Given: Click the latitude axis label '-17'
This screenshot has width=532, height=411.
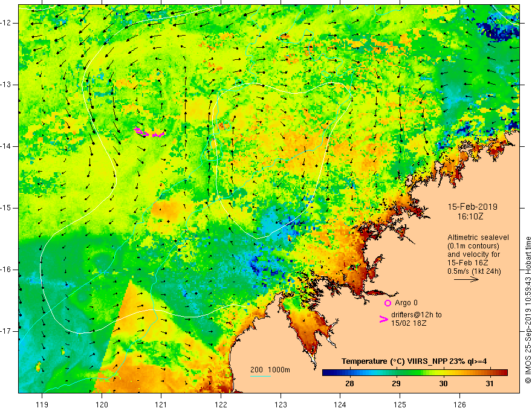Looking at the screenshot, I should pos(6,331).
